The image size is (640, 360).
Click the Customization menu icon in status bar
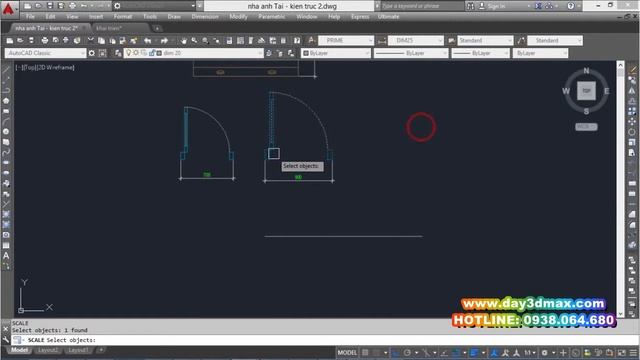633,353
